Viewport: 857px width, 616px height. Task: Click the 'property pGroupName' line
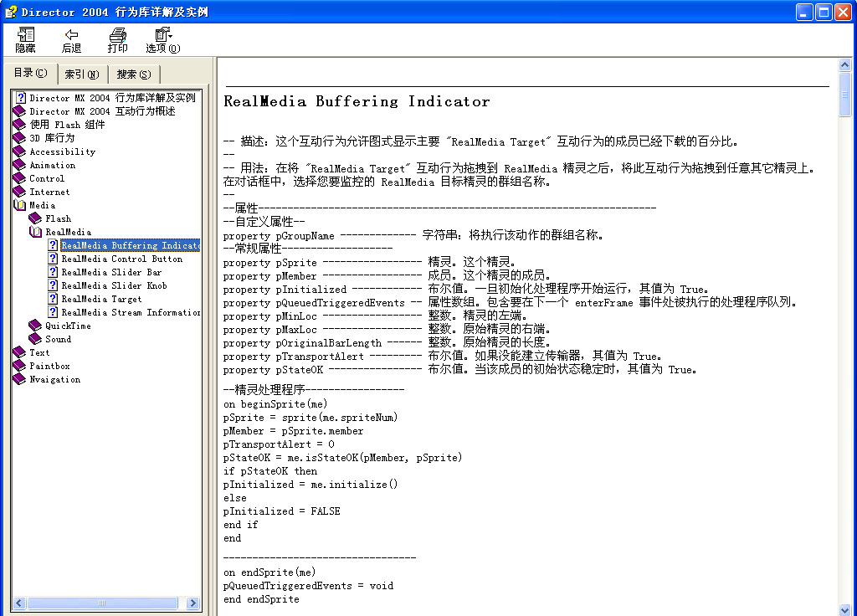[413, 235]
